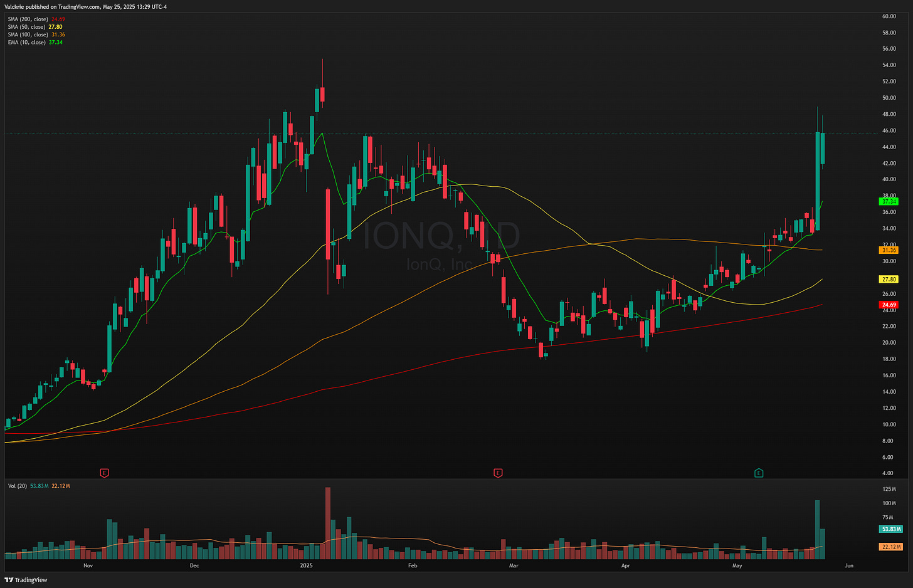This screenshot has height=588, width=913.
Task: Click the 20.00 price axis label
Action: pyautogui.click(x=889, y=343)
